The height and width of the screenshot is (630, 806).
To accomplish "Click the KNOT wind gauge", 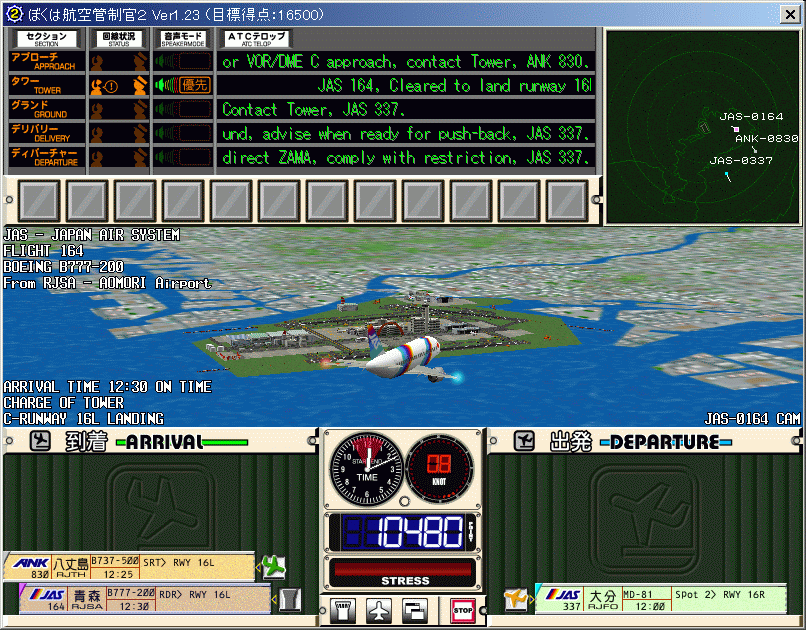I will (x=439, y=470).
